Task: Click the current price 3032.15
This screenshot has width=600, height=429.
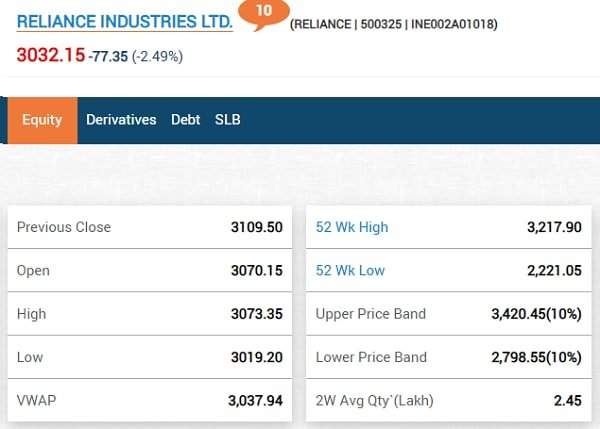Action: [50, 55]
